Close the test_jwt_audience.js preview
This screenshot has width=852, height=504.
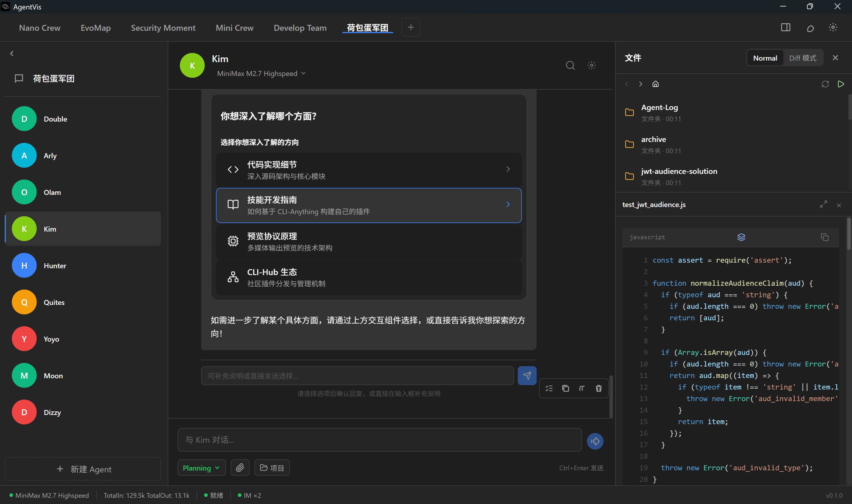839,205
